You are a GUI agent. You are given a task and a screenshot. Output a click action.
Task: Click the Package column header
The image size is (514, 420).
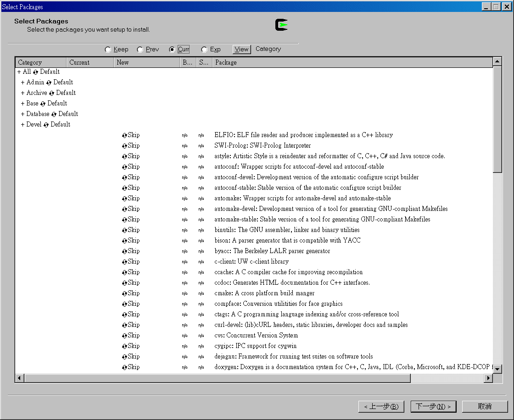[352, 62]
